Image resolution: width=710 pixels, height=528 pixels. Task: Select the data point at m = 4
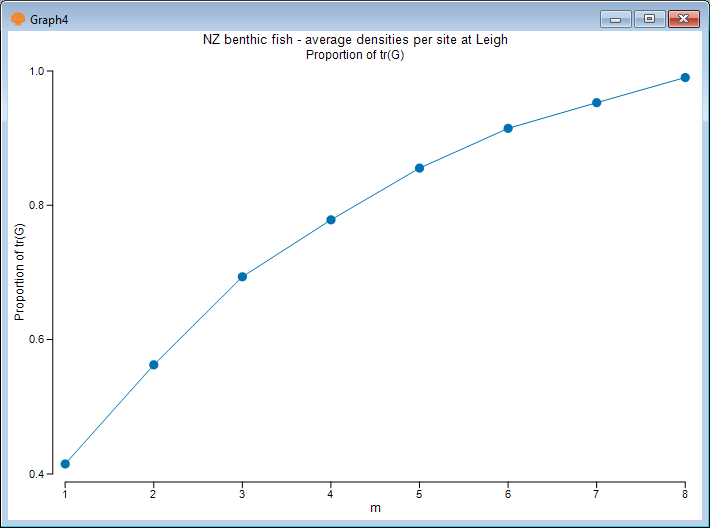(x=331, y=220)
